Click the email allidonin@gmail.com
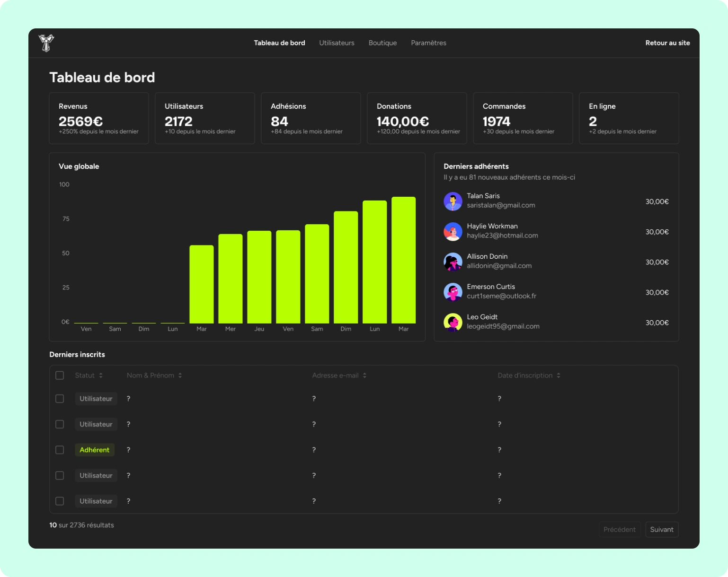 (x=499, y=266)
